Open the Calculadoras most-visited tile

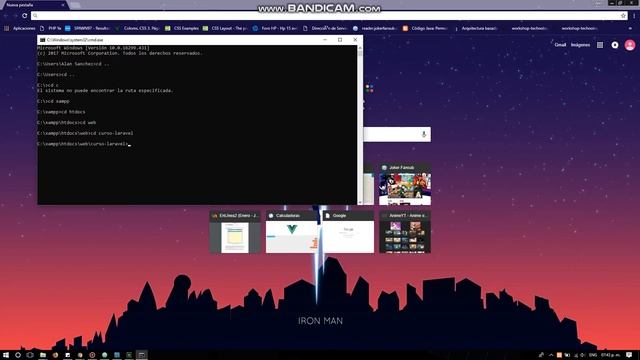[291, 232]
